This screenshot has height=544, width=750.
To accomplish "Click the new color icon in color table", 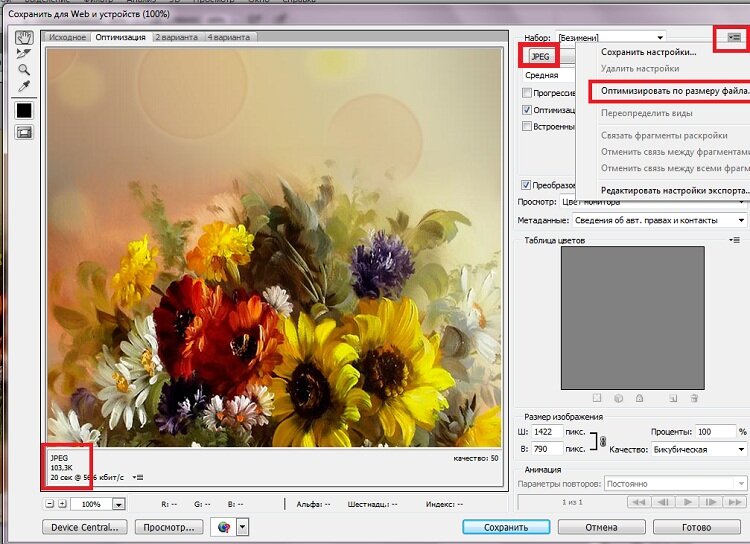I will point(673,398).
